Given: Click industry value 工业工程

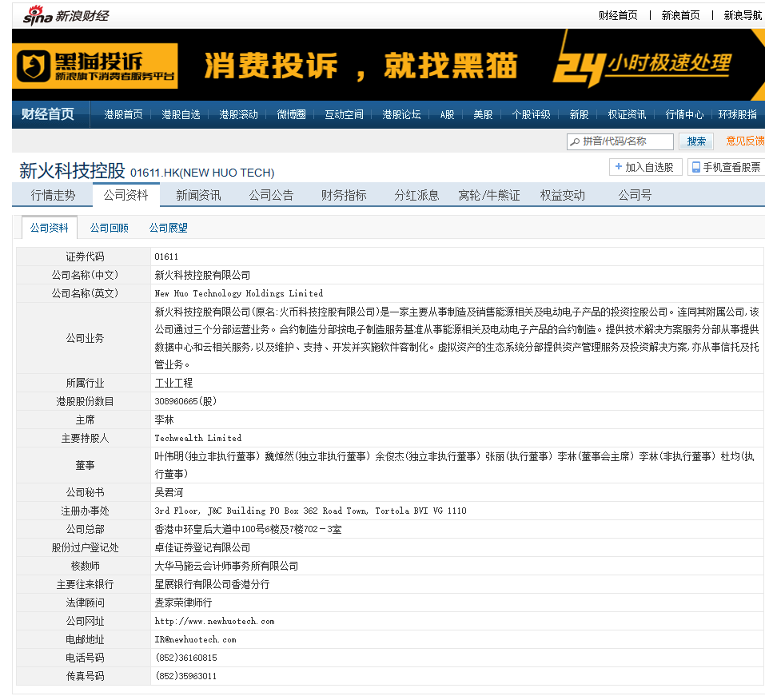Looking at the screenshot, I should pos(173,383).
